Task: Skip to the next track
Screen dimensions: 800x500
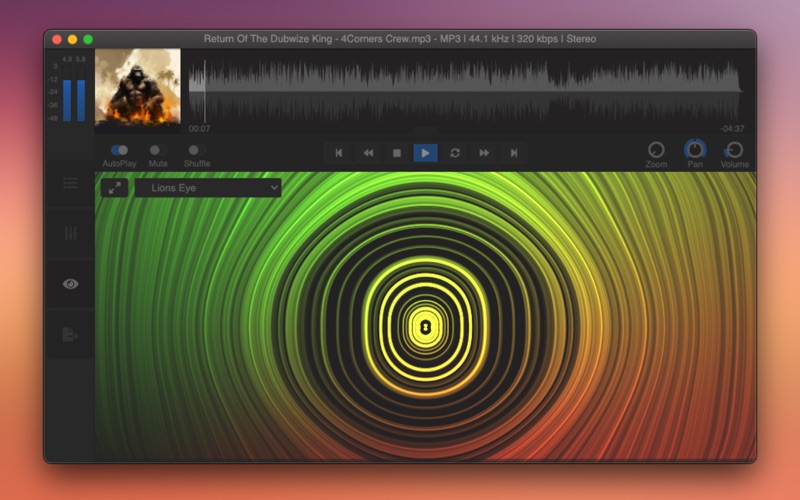Action: click(x=513, y=153)
